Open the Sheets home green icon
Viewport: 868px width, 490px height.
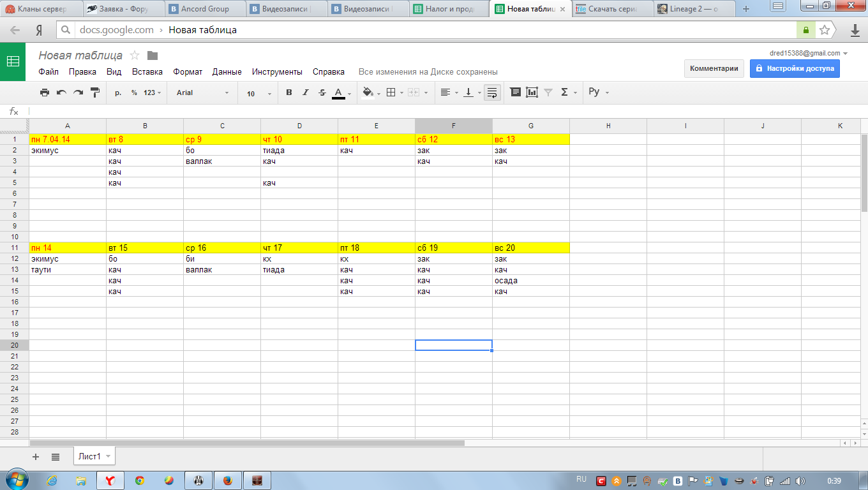[x=13, y=62]
